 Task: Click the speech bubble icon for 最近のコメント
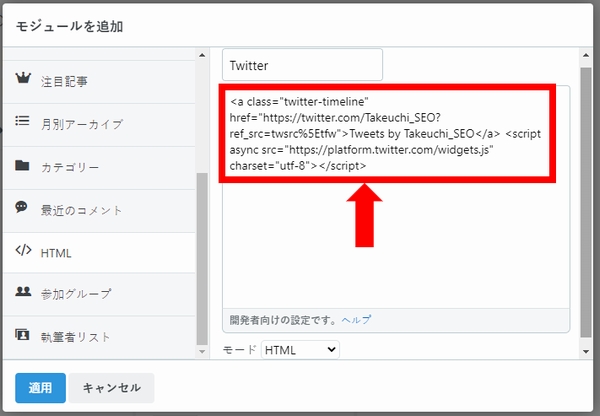coord(21,207)
